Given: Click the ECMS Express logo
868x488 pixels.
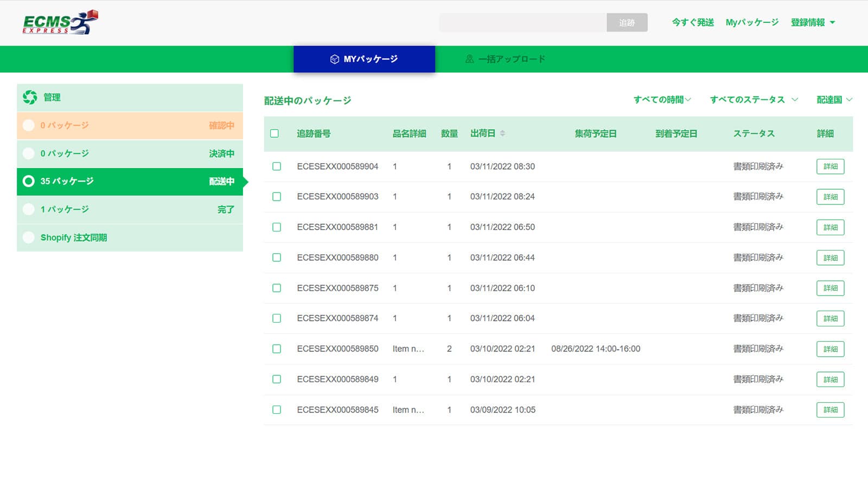Looking at the screenshot, I should pyautogui.click(x=59, y=22).
